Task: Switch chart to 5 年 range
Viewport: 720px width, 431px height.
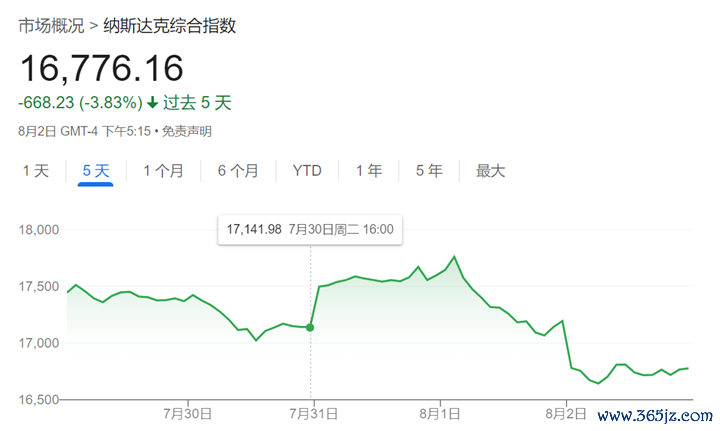Action: point(429,171)
